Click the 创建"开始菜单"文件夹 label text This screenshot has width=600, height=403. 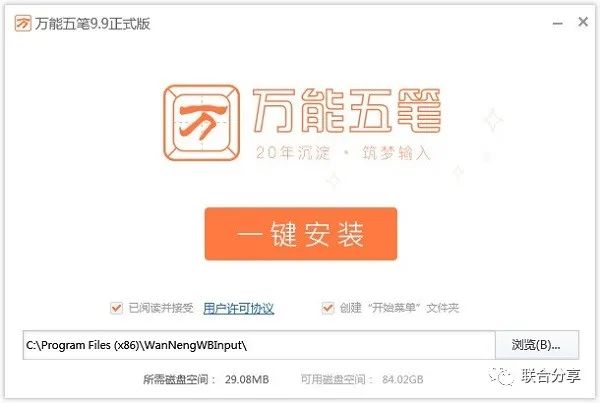coord(399,308)
